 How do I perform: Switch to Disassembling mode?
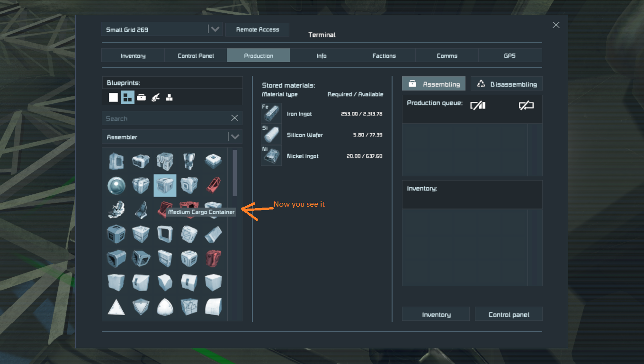(507, 84)
